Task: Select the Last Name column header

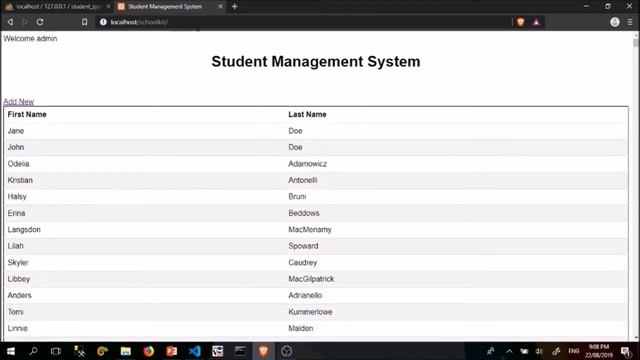Action: click(x=307, y=114)
